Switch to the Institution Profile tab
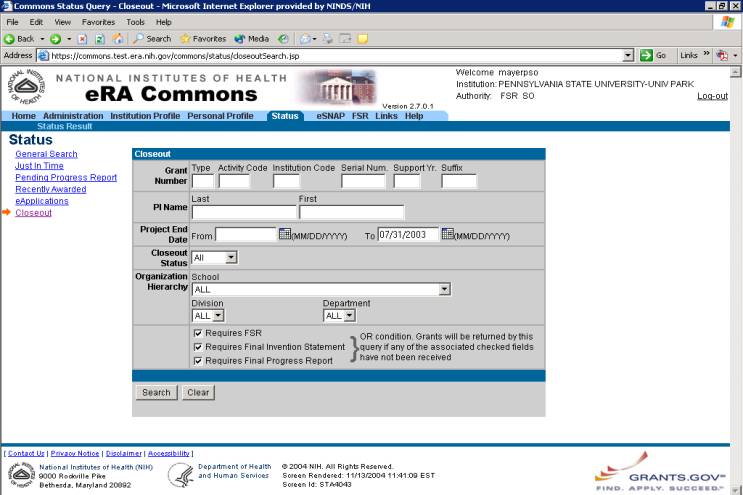Image resolution: width=743 pixels, height=495 pixels. point(145,116)
